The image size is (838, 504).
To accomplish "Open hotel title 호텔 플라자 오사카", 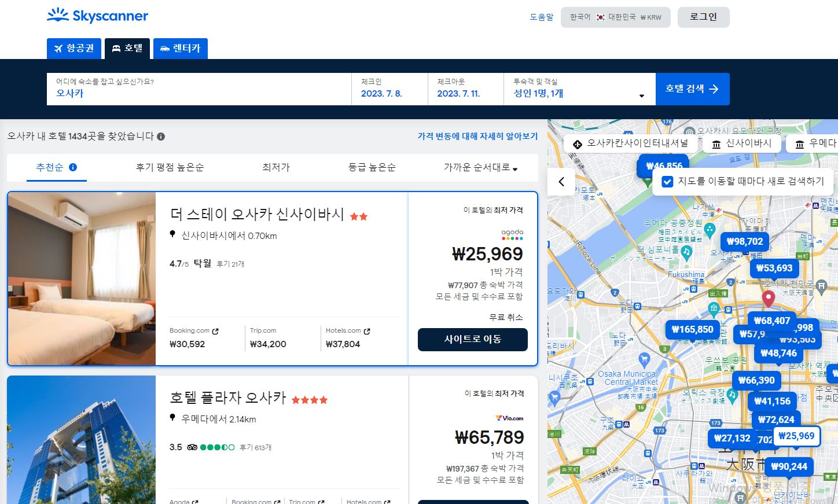I will click(228, 398).
